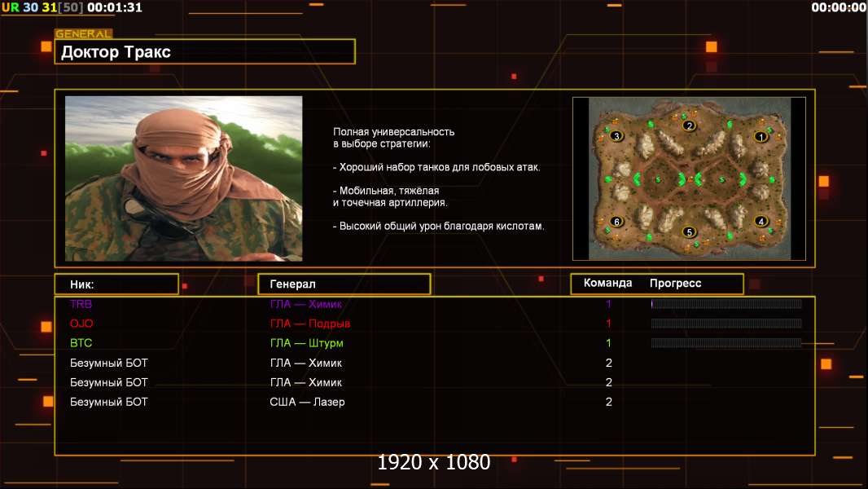Click the UR indicator in the top overlay
The image size is (868, 489).
[x=11, y=8]
